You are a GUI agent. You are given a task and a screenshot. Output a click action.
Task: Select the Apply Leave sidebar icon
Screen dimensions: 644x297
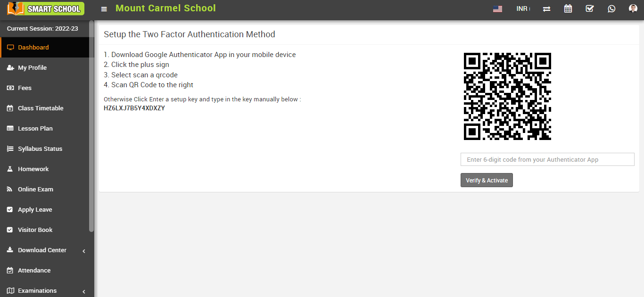[x=10, y=209]
